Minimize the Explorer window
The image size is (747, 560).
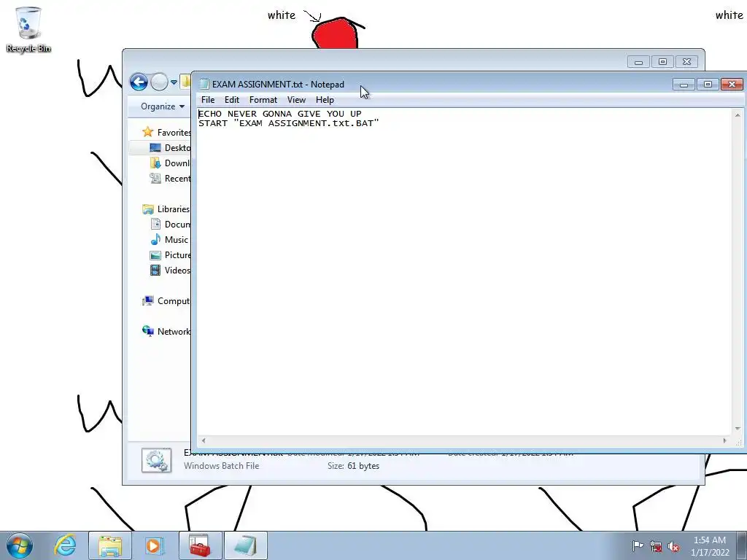(638, 61)
